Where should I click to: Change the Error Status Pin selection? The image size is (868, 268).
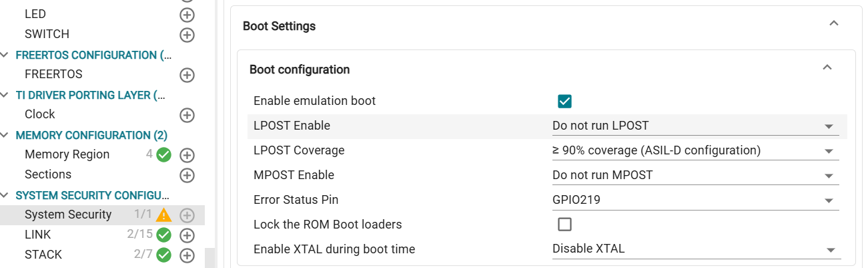pyautogui.click(x=695, y=200)
